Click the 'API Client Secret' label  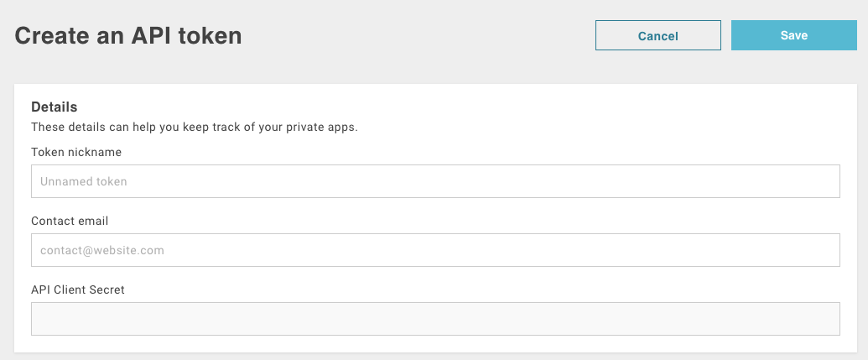[x=78, y=290]
